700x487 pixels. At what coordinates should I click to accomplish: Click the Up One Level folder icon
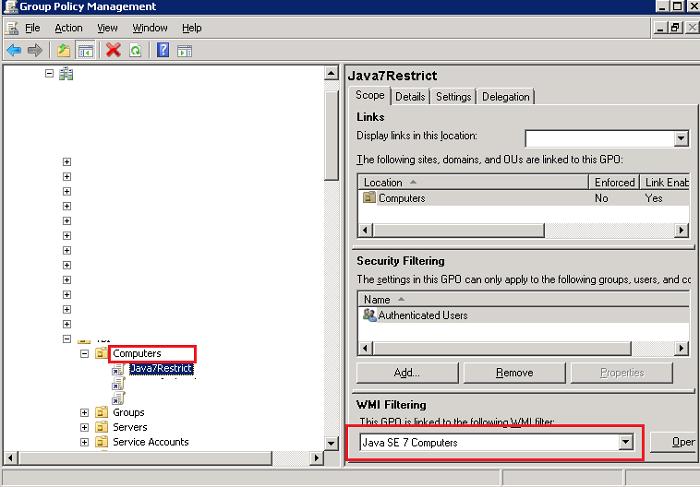64,50
